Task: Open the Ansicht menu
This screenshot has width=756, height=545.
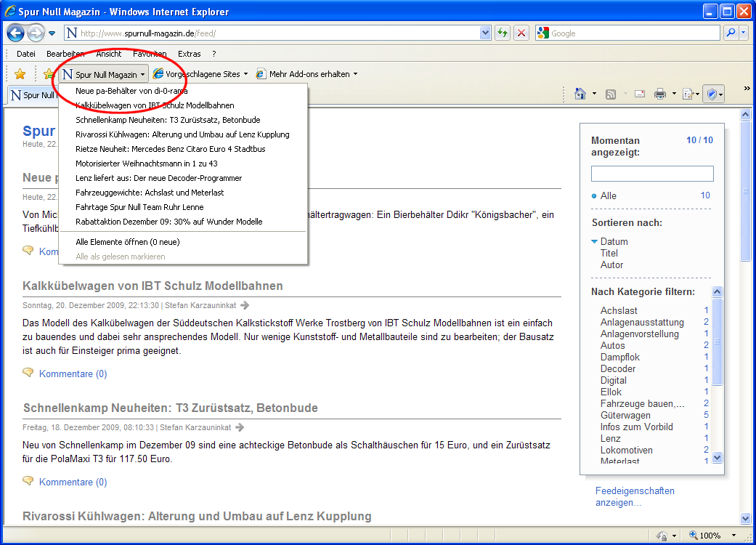Action: (x=109, y=54)
